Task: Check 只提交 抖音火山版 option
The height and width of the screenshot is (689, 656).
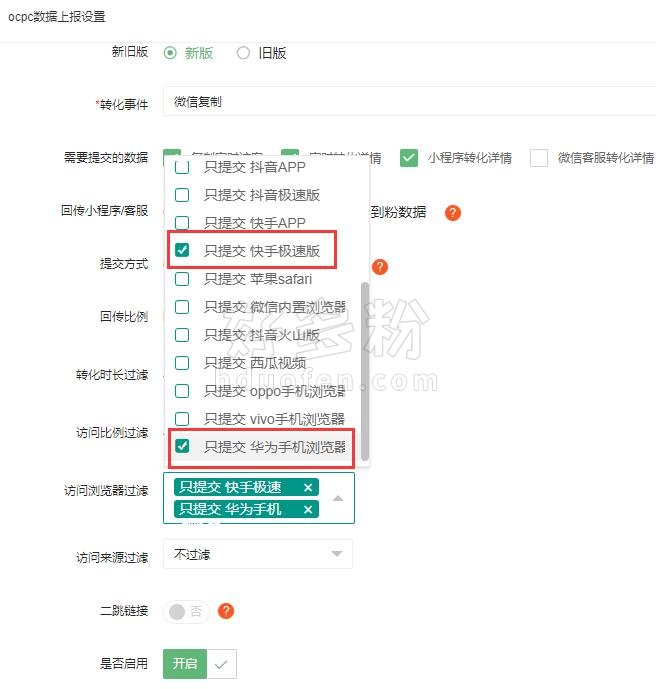Action: (x=182, y=335)
